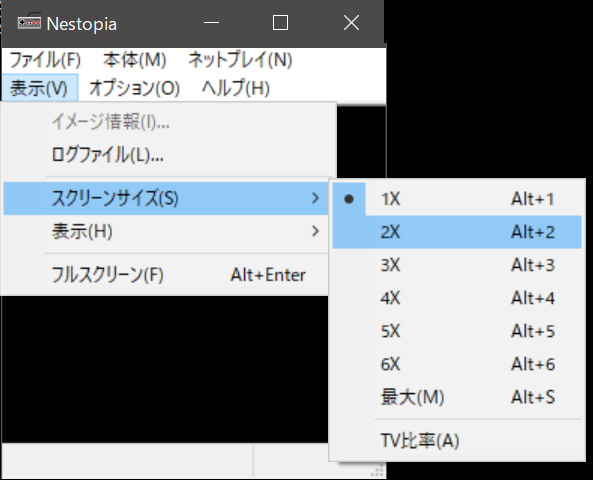
Task: Close the Nestopia window
Action: (351, 23)
